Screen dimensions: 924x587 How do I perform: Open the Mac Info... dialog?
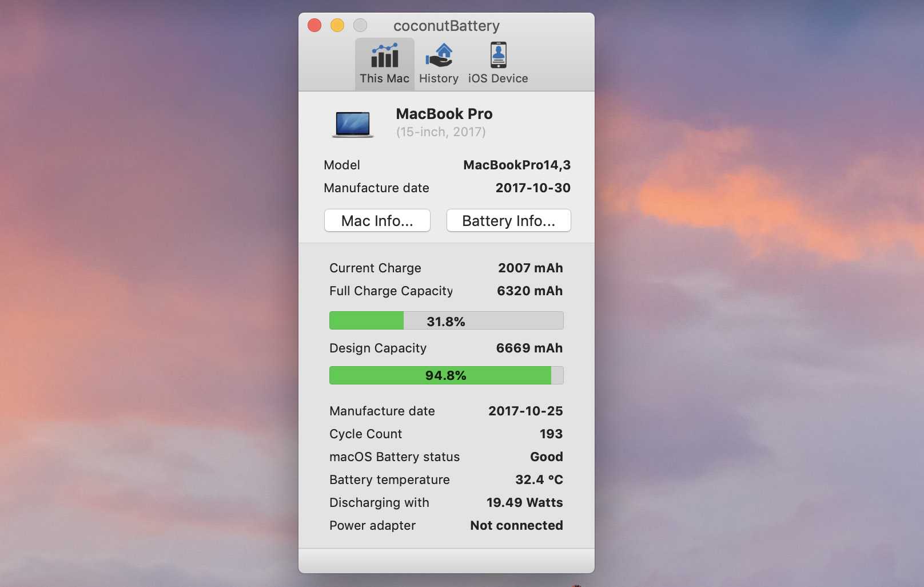coord(377,221)
